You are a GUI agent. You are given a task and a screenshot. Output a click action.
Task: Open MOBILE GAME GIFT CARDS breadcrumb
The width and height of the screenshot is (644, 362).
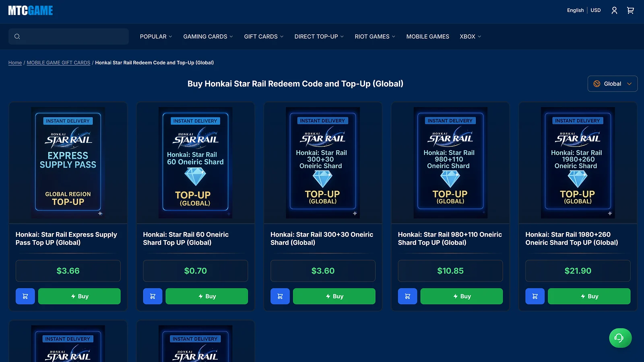(58, 63)
